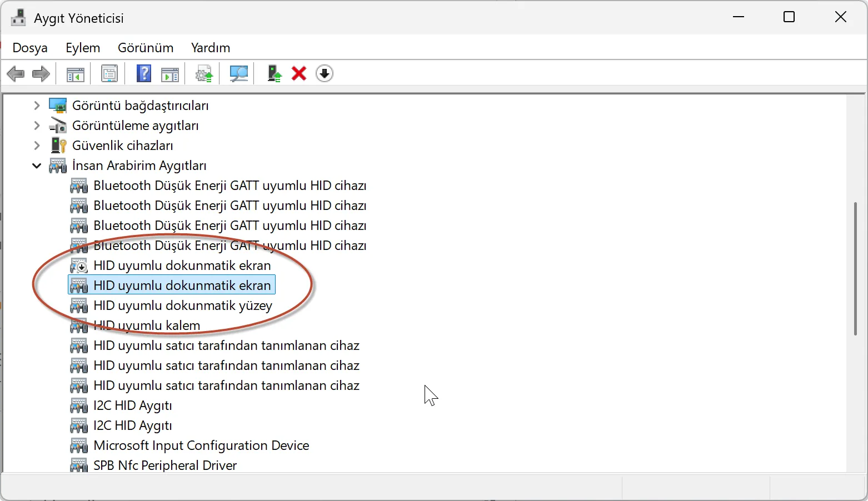Expand the Görüntüleme aygıtları node
The height and width of the screenshot is (501, 868).
pyautogui.click(x=37, y=126)
